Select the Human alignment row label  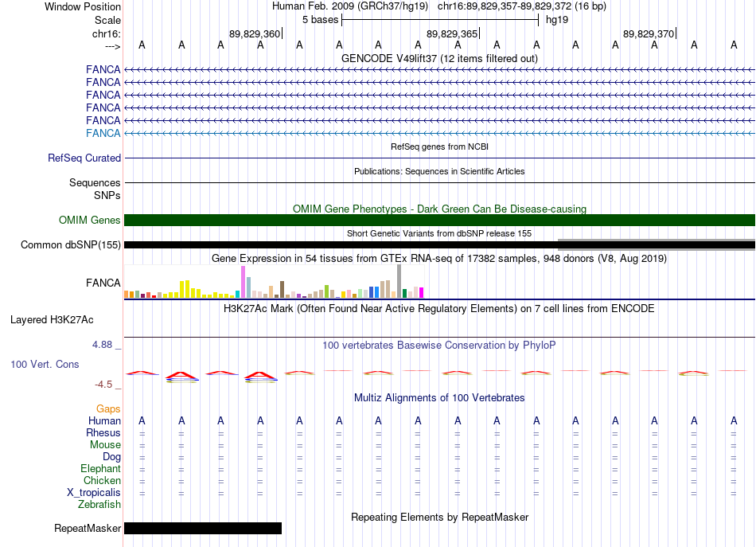104,420
